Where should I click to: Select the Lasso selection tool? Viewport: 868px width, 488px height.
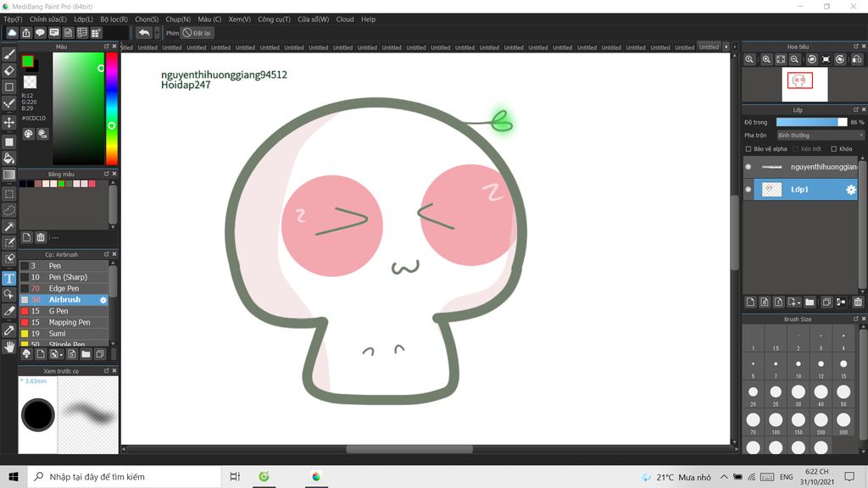point(8,210)
